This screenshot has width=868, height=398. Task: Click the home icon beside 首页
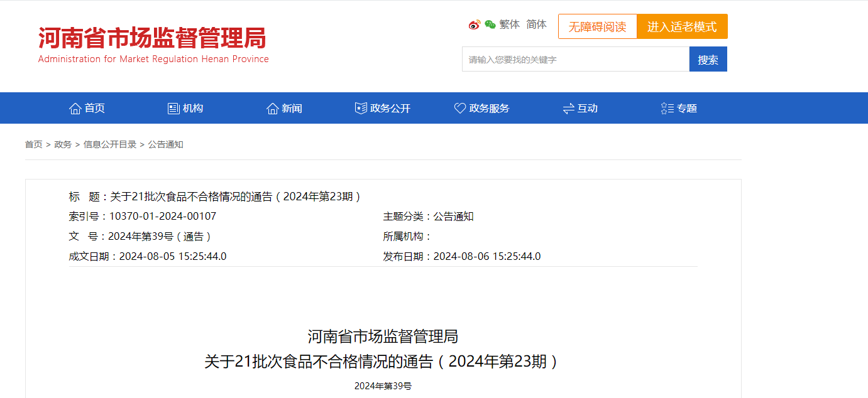(x=75, y=109)
